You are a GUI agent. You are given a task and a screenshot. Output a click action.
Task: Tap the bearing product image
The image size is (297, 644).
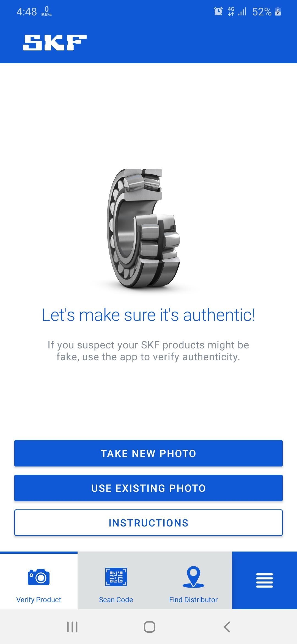point(144,228)
